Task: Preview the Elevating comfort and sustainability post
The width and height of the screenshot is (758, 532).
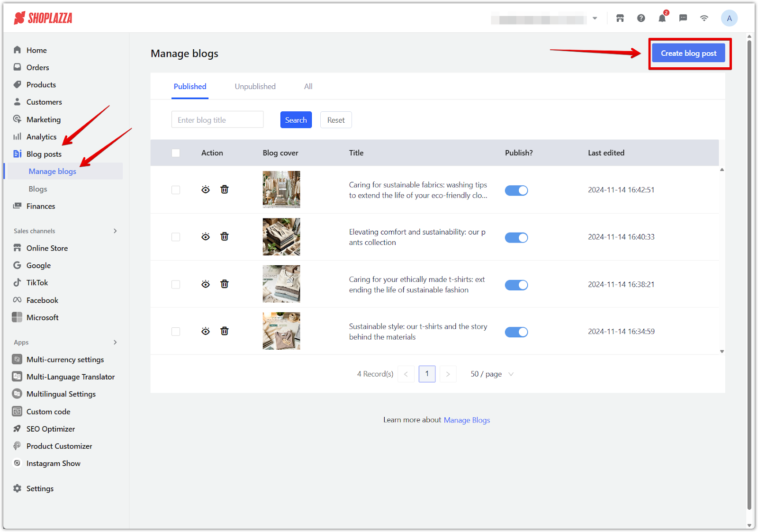Action: [x=206, y=236]
